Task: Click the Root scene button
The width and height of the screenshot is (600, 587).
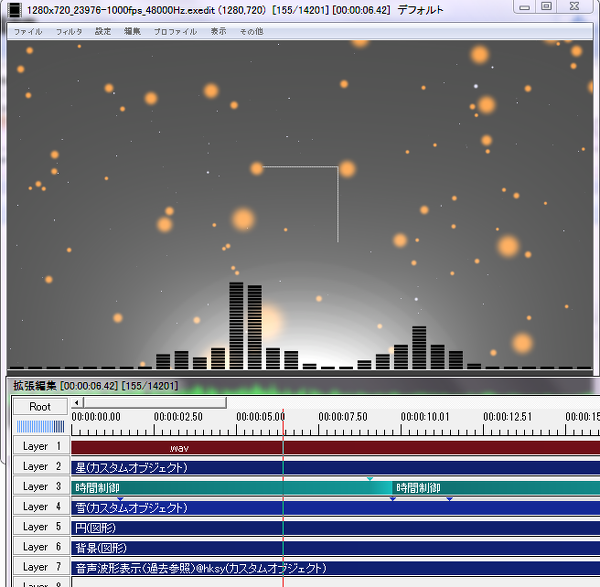Action: coord(40,407)
